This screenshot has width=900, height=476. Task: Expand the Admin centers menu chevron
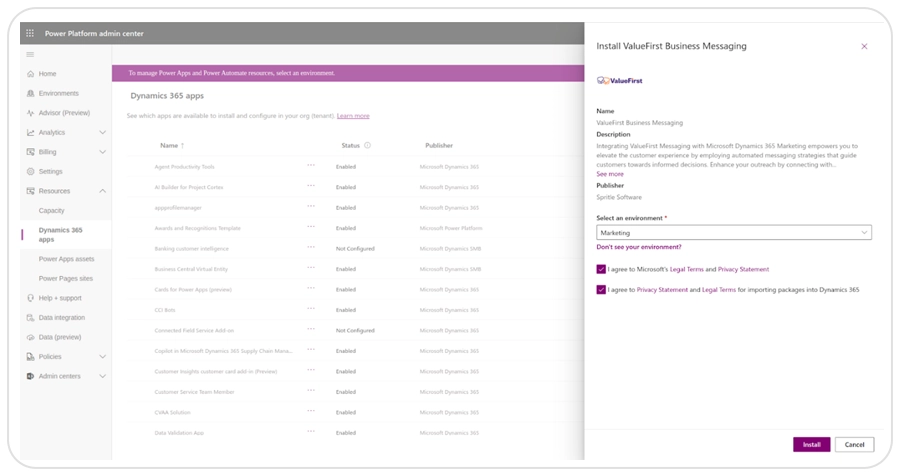point(103,376)
